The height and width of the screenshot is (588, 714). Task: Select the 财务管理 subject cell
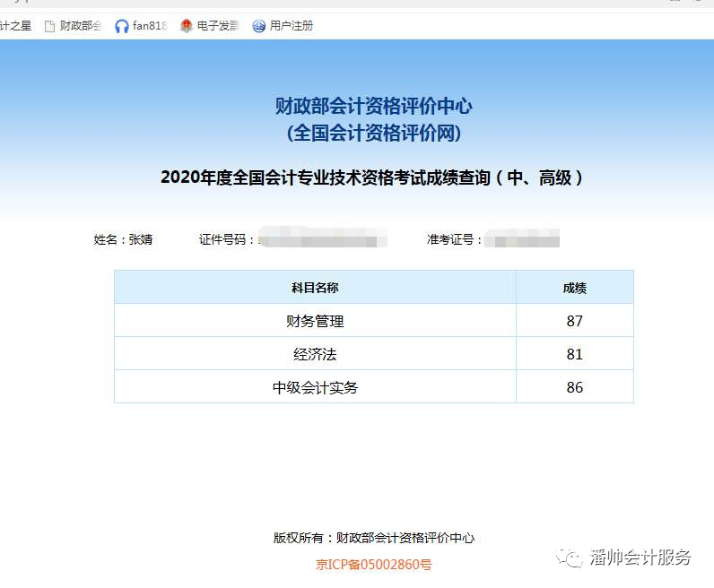click(x=315, y=321)
